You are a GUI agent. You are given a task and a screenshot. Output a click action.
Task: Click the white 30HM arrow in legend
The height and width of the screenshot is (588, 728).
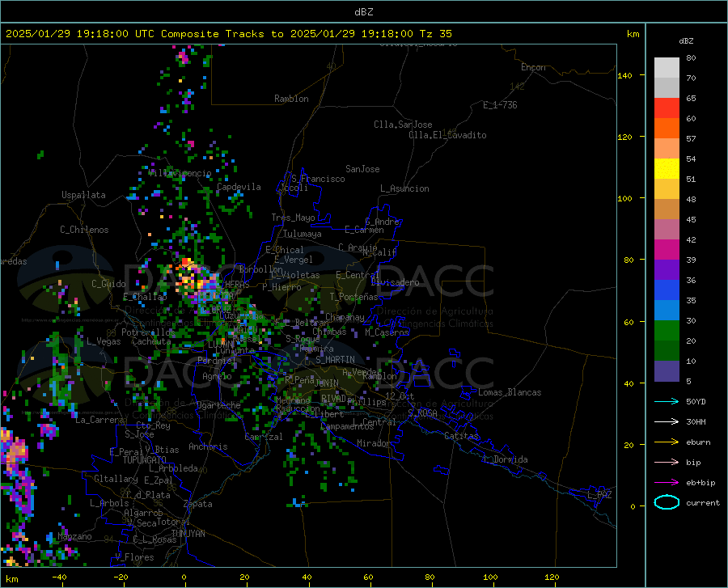[x=667, y=422]
